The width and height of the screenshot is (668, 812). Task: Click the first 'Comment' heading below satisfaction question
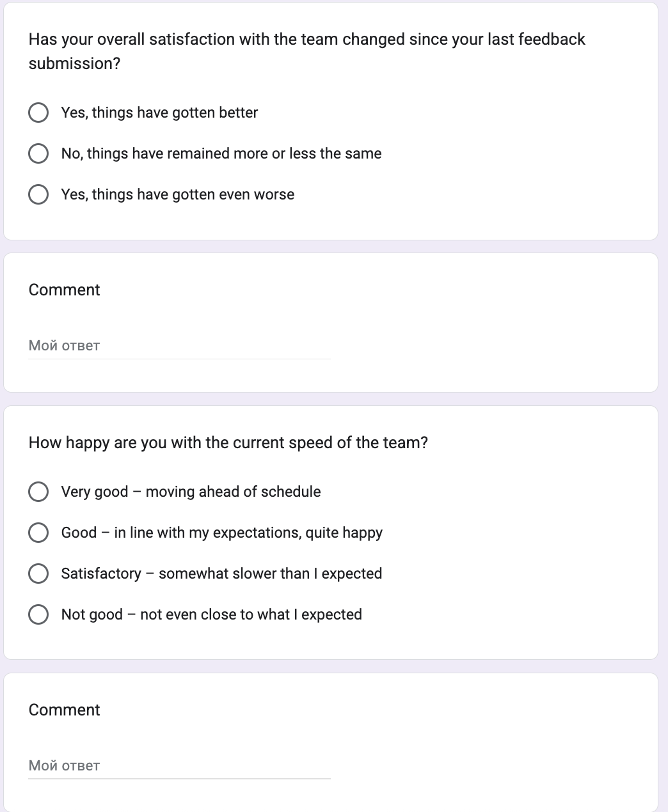[x=65, y=290]
